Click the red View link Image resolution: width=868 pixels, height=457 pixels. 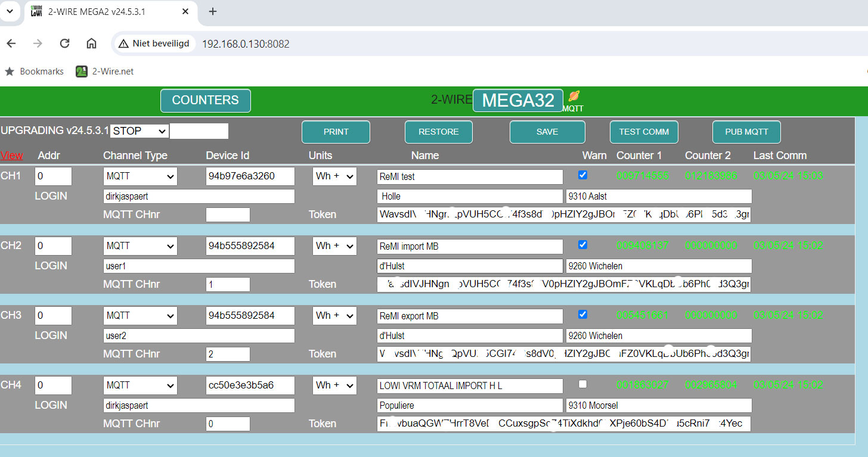pos(12,156)
